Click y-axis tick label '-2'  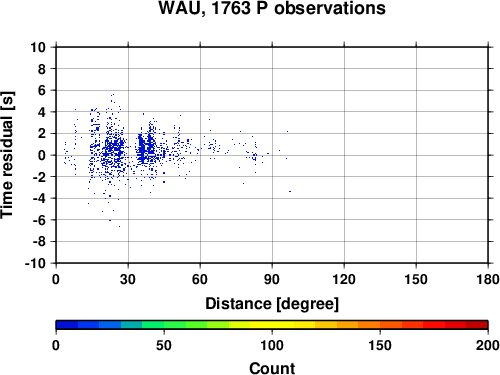pyautogui.click(x=39, y=177)
